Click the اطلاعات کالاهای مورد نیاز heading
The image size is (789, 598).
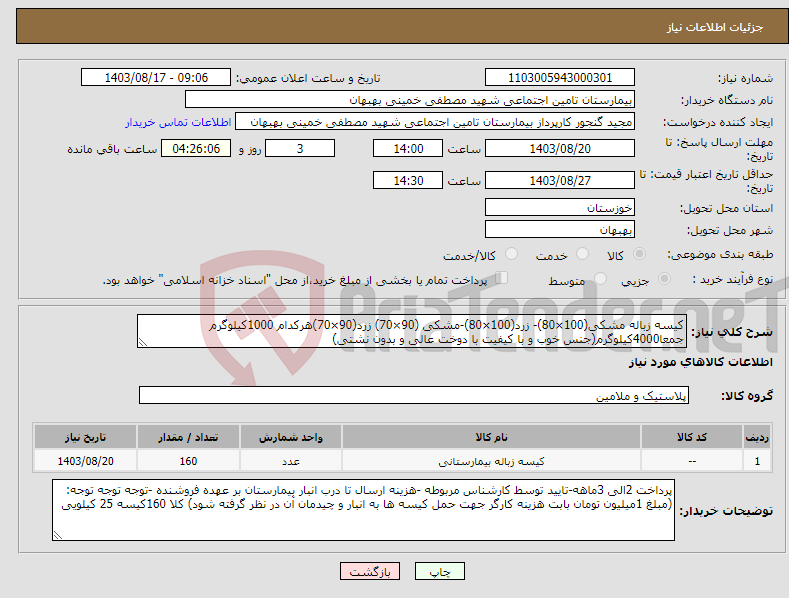click(x=700, y=362)
